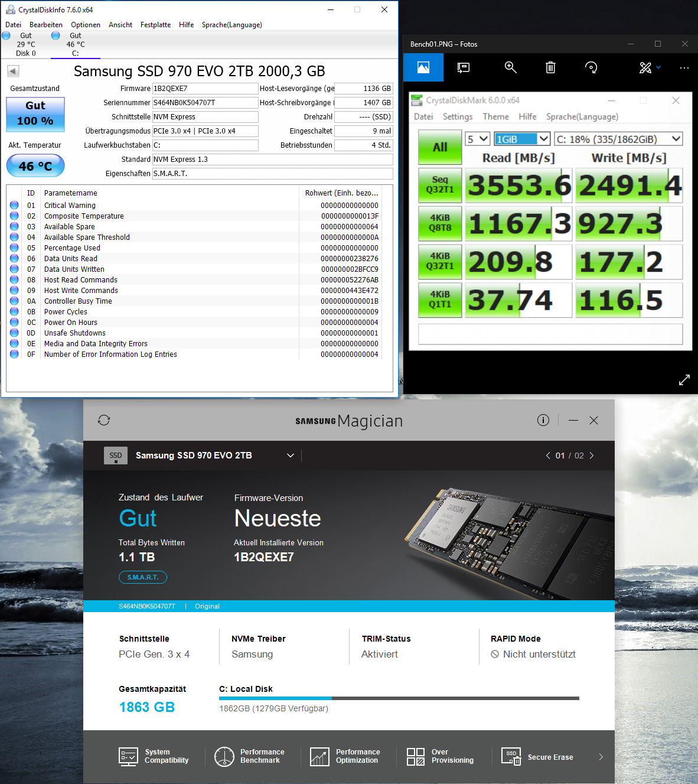The width and height of the screenshot is (698, 784).
Task: Click the CrystalDiskMark empty comment box
Action: [550, 334]
